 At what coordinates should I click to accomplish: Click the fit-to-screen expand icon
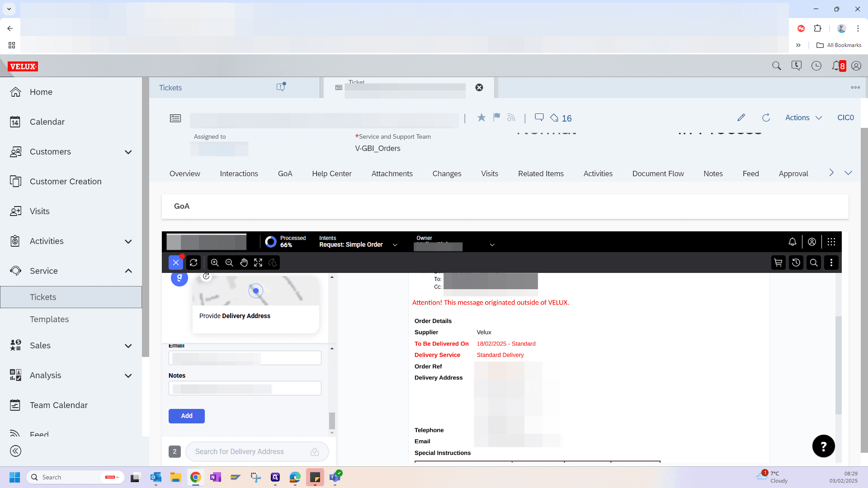tap(258, 263)
